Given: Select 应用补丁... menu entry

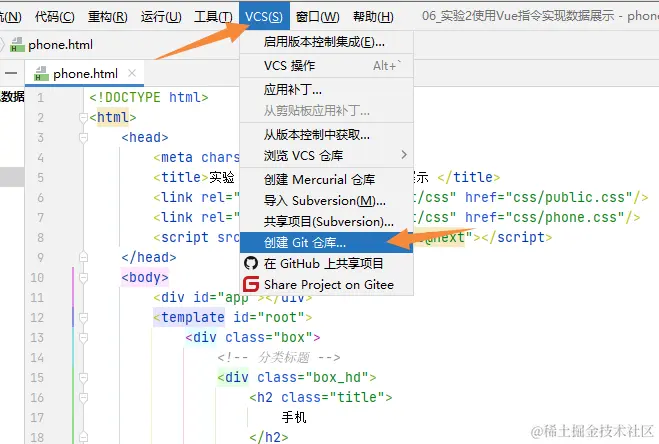Looking at the screenshot, I should [327, 90].
